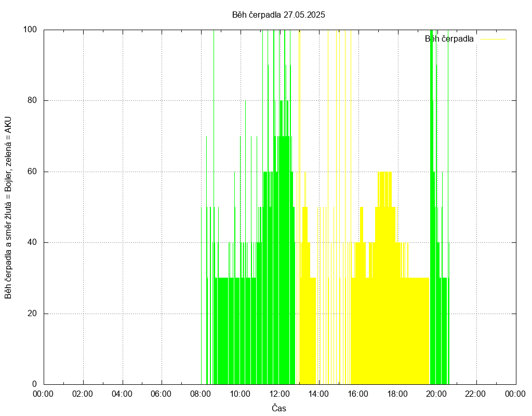Screen dimensions: 532x416
Task: Click the x-axis time label "02:00"
Action: pos(83,394)
